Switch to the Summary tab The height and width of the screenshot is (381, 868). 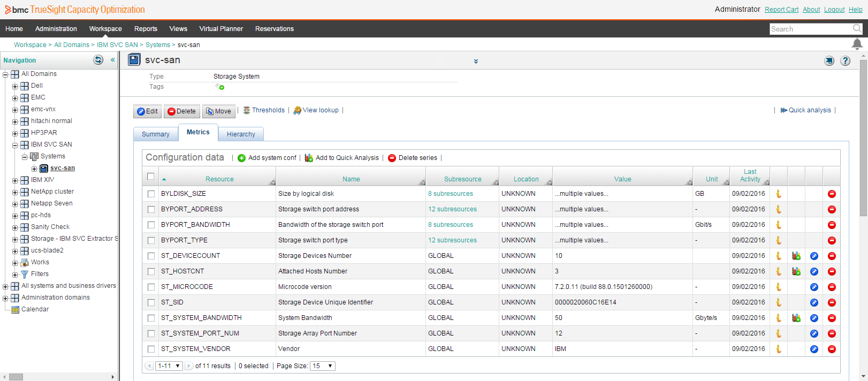(156, 134)
